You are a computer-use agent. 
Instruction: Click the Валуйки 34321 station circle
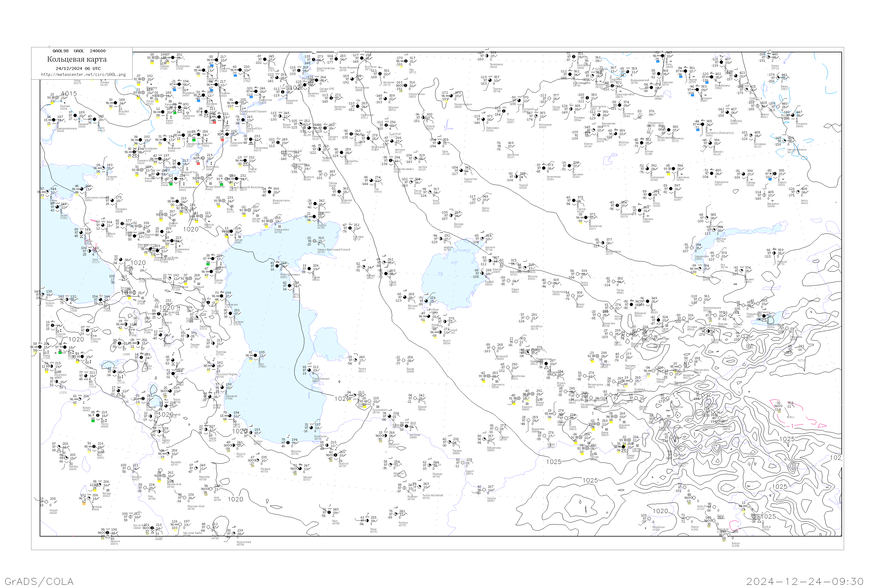point(116,103)
